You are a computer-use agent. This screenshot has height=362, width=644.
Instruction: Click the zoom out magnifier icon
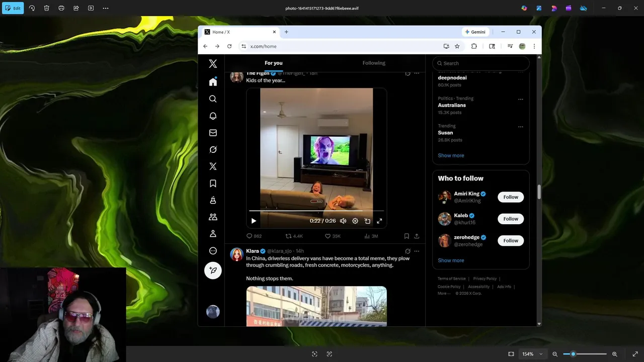point(555,354)
